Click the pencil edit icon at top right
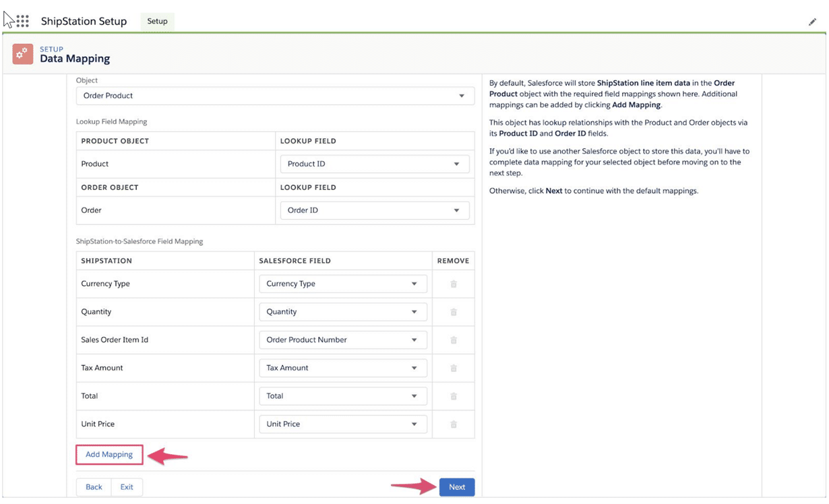829x504 pixels. click(812, 22)
